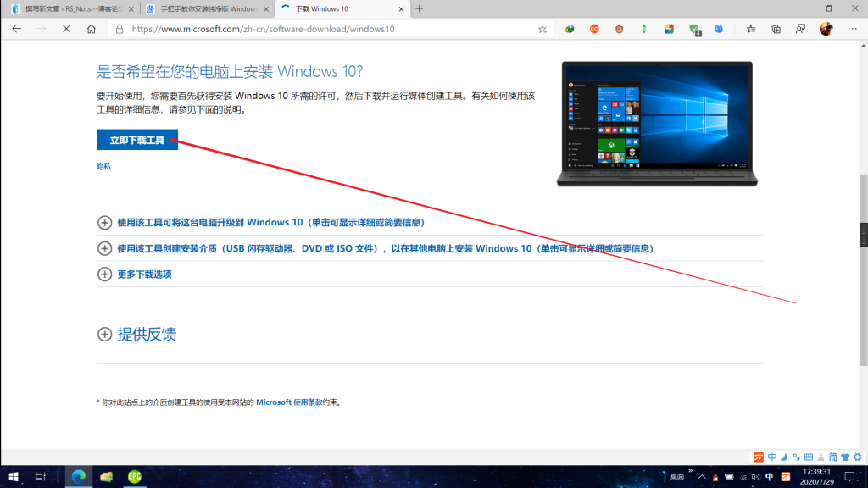This screenshot has height=488, width=868.
Task: Toggle the taskbar 中 input indicator
Action: coord(770,477)
